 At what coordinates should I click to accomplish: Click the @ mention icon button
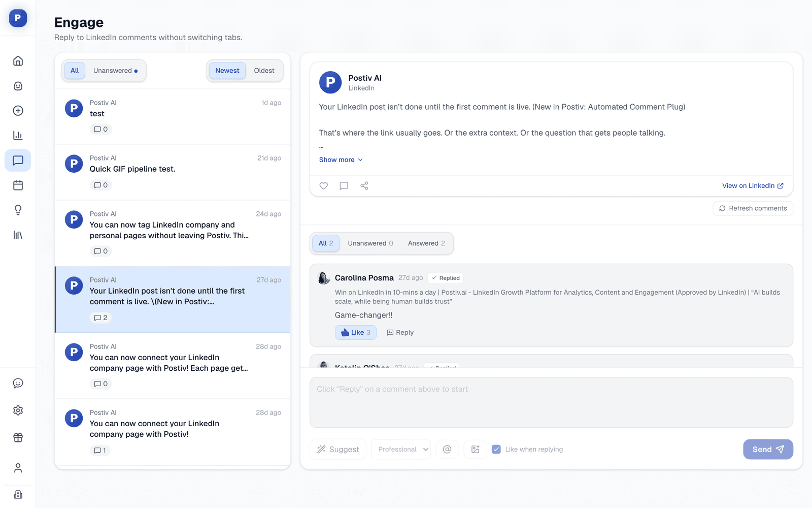pos(447,450)
